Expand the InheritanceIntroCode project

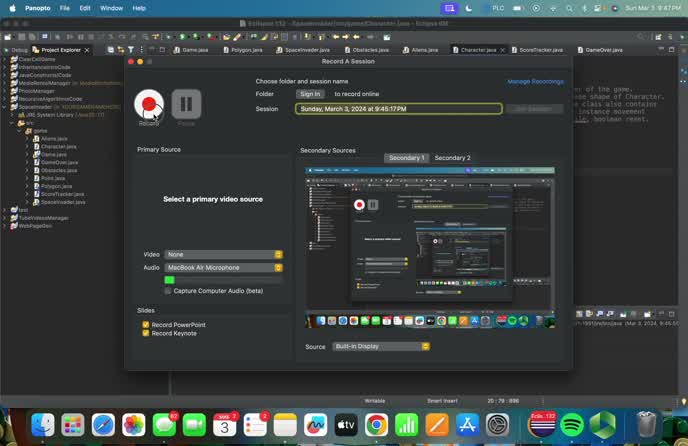tap(5, 67)
